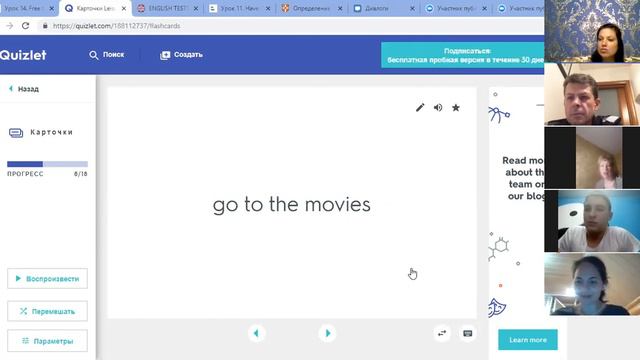Click the progress bar under Карточки
640x360 pixels.
(47, 164)
